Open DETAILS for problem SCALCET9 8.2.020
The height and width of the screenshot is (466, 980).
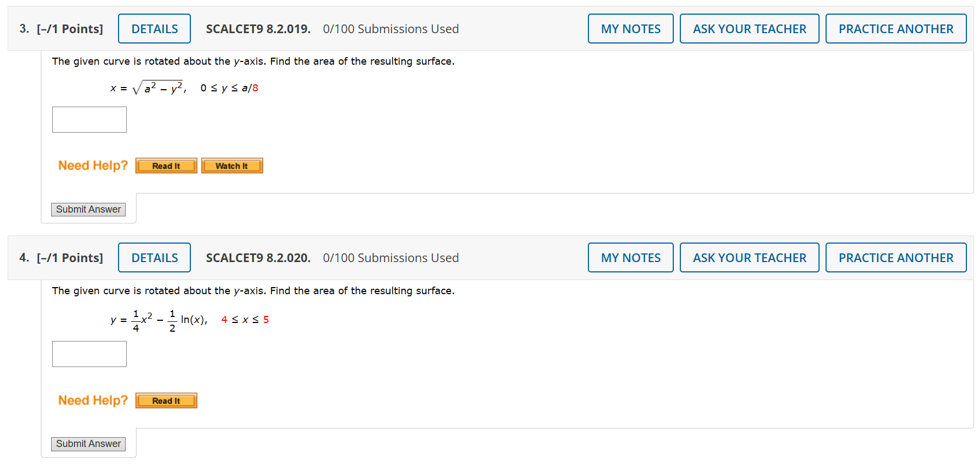coord(154,257)
